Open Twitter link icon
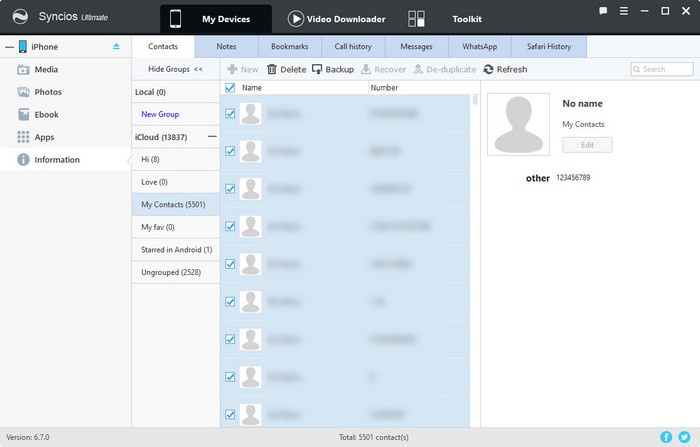This screenshot has height=447, width=700. click(684, 437)
